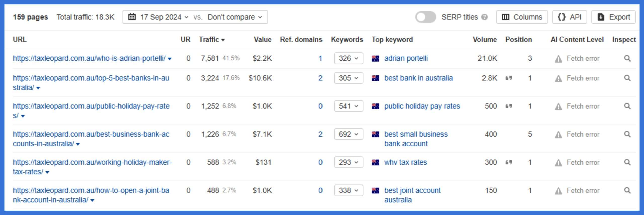The height and width of the screenshot is (215, 644).
Task: Click the Australia flag beside whv tax rates
Action: (375, 163)
